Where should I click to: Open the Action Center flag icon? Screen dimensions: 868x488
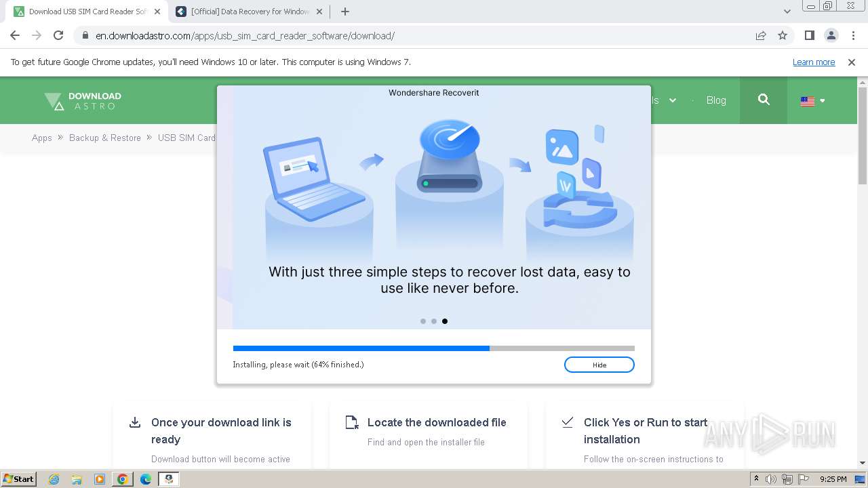[802, 479]
